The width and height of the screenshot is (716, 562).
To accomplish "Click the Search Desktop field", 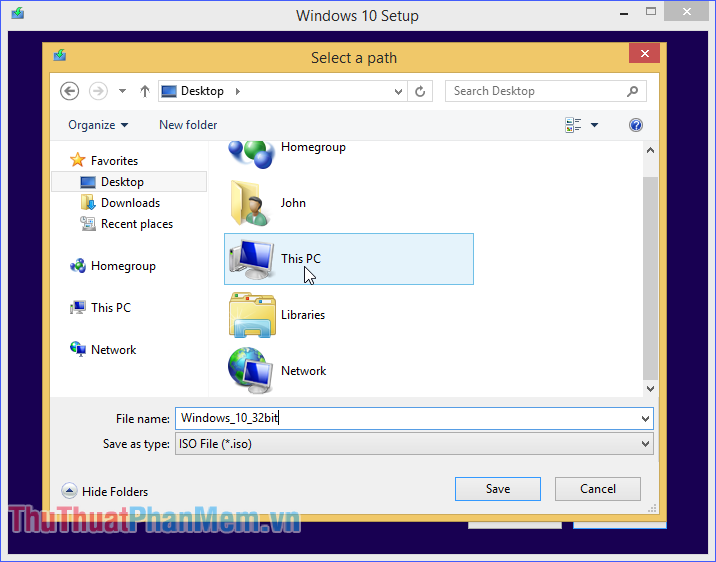I will tap(546, 91).
